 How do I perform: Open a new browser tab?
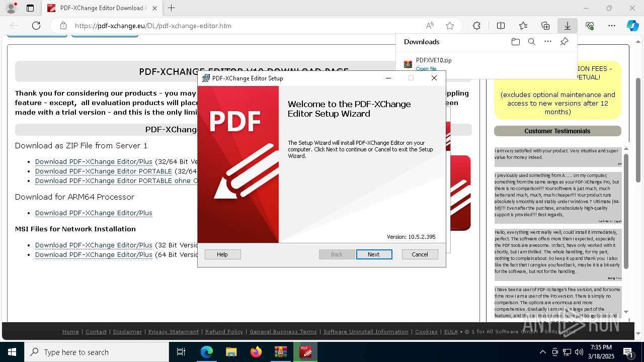(x=172, y=8)
